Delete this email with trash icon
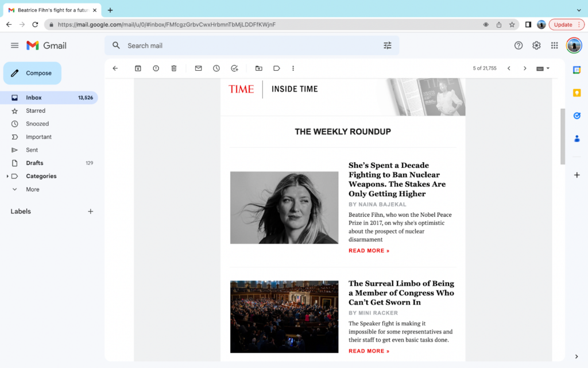The height and width of the screenshot is (368, 588). pos(174,68)
